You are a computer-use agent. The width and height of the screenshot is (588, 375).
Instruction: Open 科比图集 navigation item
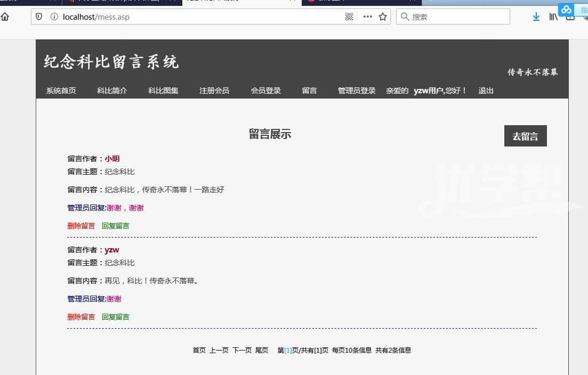[x=163, y=91]
